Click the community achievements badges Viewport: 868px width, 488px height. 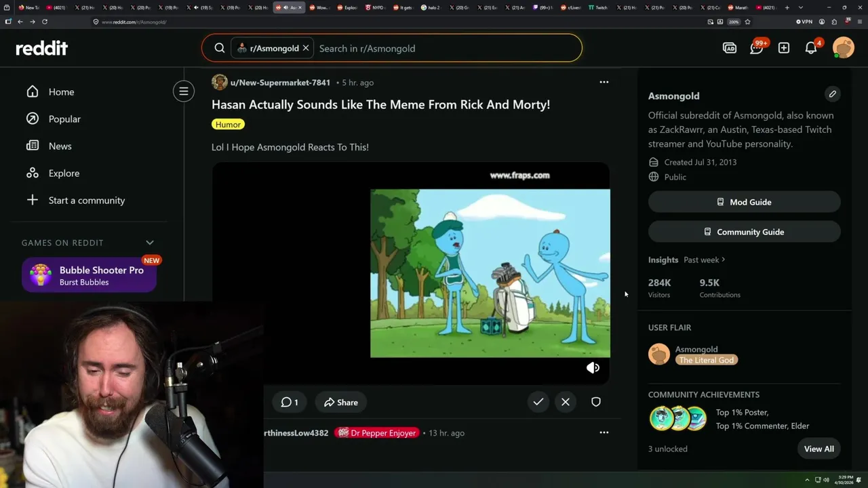[x=678, y=419]
